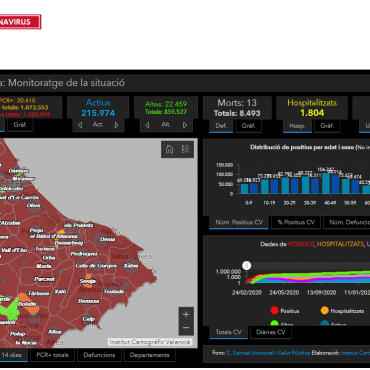This screenshot has width=370, height=370.
Task: Click Institut Cartogràfic Valencià map attribution
Action: click(x=150, y=342)
